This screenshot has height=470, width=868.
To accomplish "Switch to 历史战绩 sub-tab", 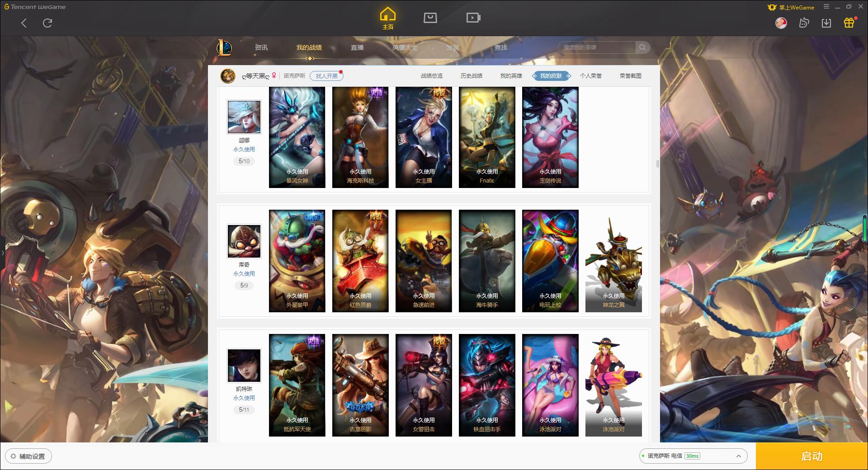I will (472, 76).
